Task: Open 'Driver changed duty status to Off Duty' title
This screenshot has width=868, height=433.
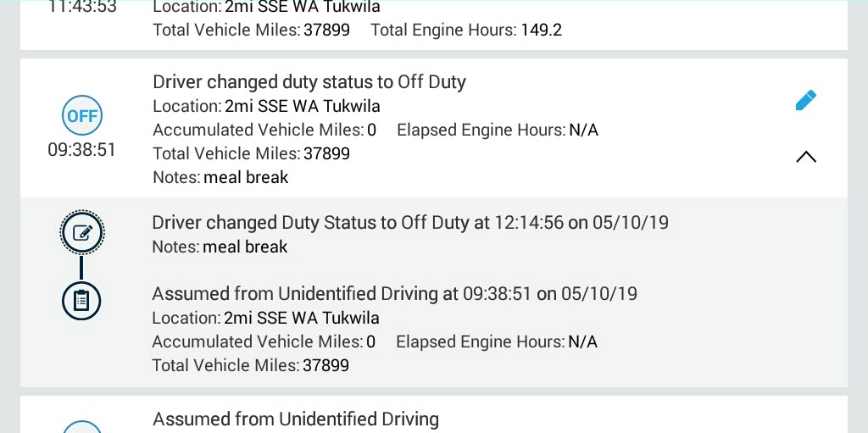Action: [x=309, y=82]
